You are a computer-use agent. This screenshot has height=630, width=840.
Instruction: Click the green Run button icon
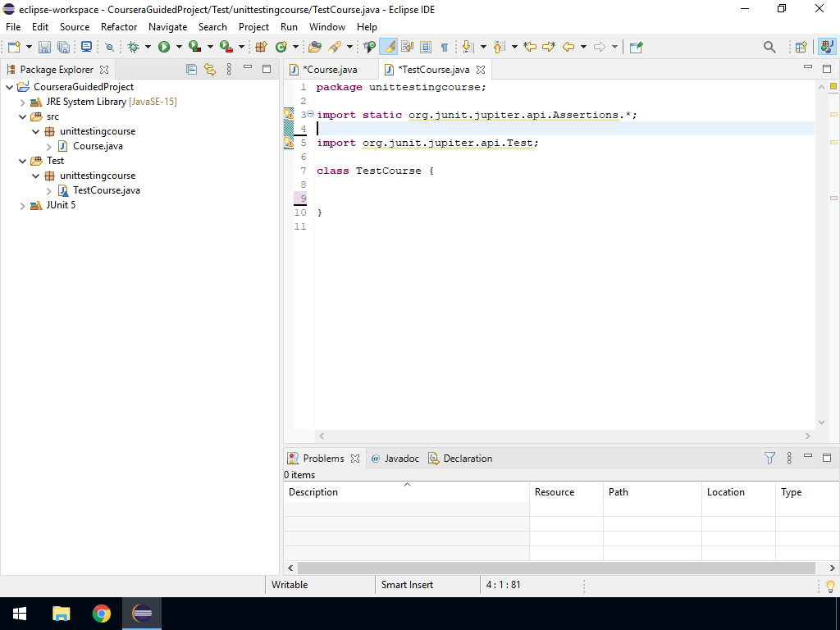click(x=164, y=48)
